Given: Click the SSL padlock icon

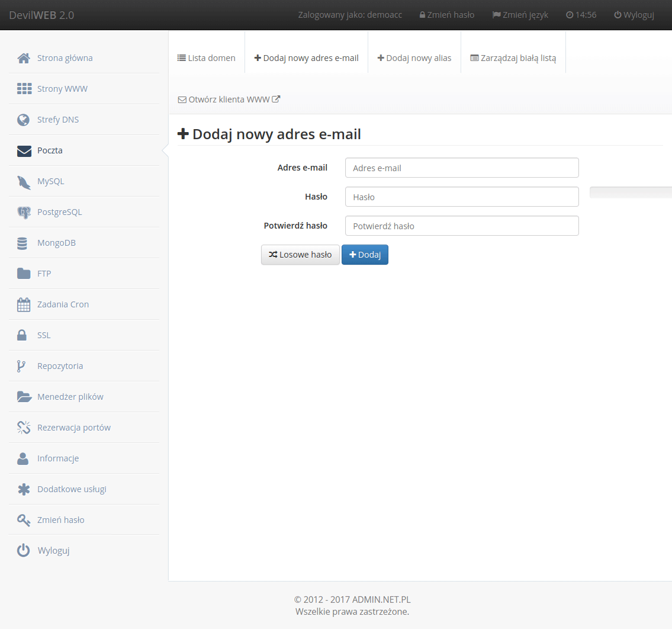Looking at the screenshot, I should [22, 336].
